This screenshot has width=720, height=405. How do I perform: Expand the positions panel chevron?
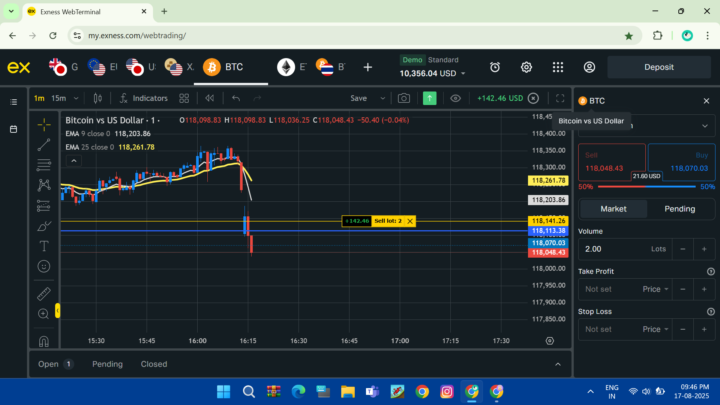(x=558, y=364)
